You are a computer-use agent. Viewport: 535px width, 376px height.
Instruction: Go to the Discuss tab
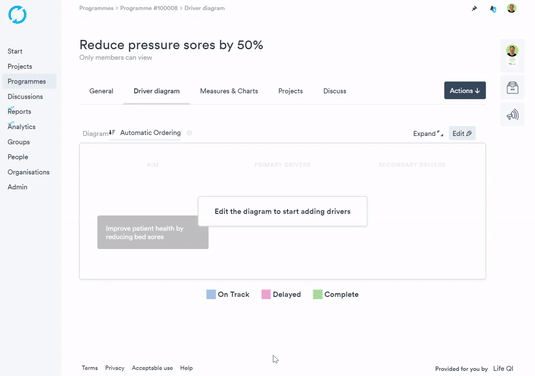click(x=335, y=91)
